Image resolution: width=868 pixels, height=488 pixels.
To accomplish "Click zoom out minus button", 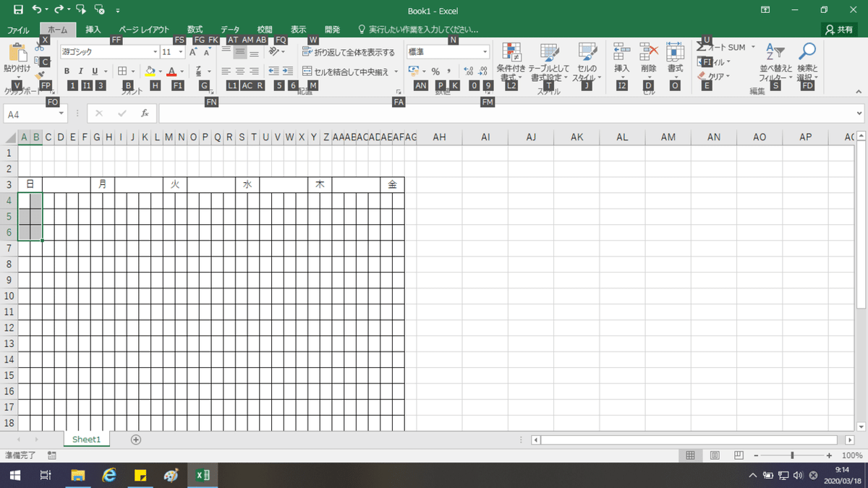I will point(755,455).
